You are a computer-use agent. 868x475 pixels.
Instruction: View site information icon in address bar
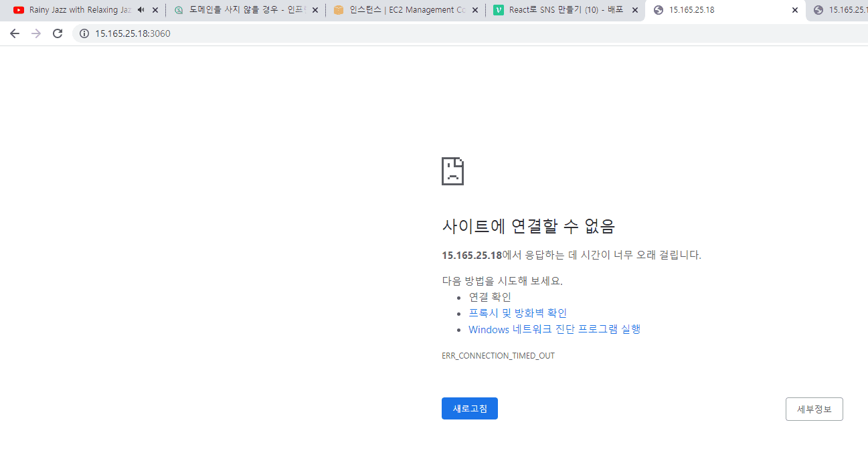[x=84, y=33]
